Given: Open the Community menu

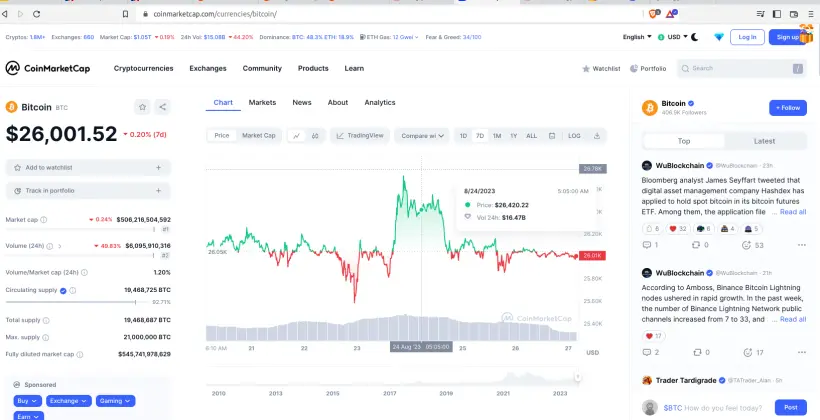Looking at the screenshot, I should click(x=262, y=69).
